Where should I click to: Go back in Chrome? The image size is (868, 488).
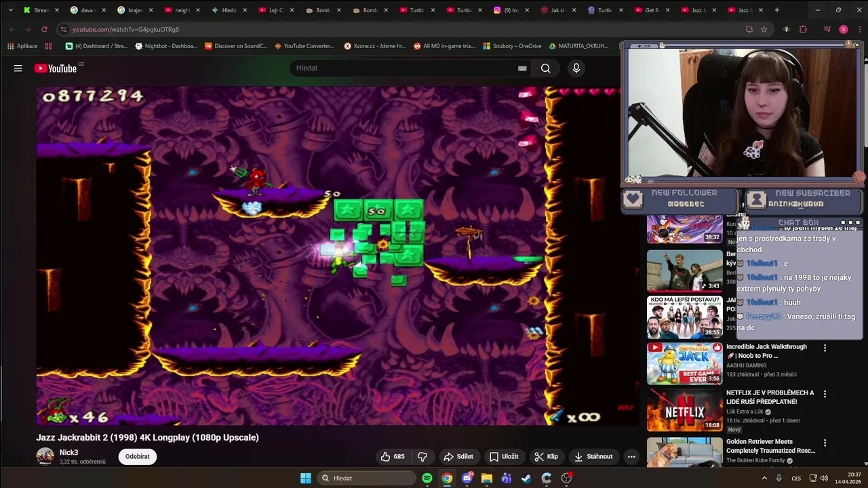[12, 29]
